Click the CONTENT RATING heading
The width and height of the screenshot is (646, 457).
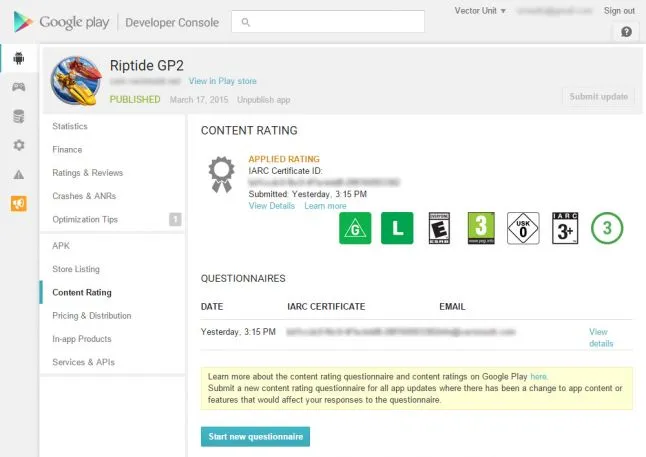pos(249,131)
